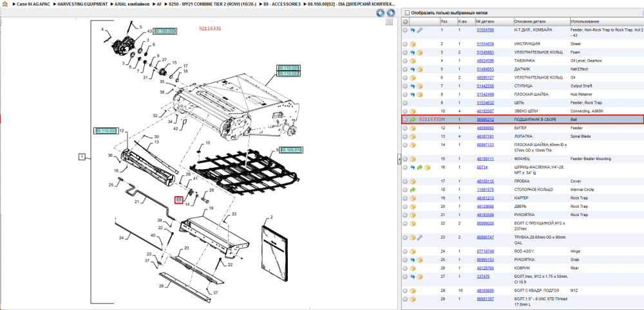Toggle the gray square button above diagram
This screenshot has height=310, width=644.
389,22
